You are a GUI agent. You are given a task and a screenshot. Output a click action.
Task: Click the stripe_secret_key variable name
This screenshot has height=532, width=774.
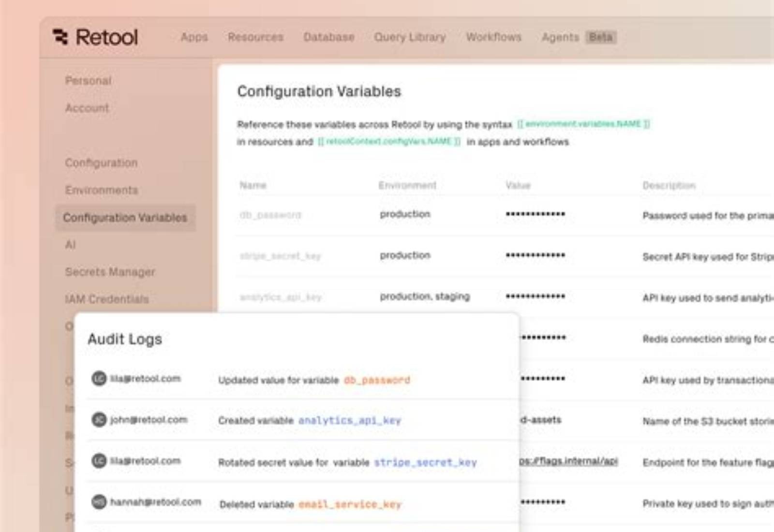pyautogui.click(x=280, y=256)
